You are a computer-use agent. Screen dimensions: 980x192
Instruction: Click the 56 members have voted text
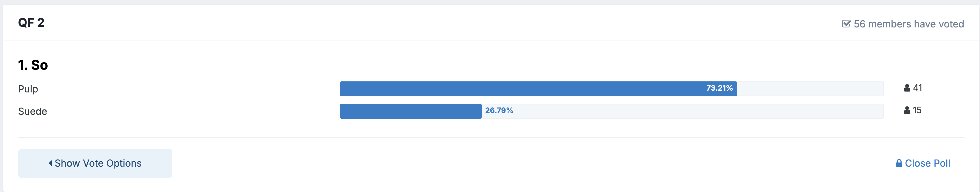(909, 24)
